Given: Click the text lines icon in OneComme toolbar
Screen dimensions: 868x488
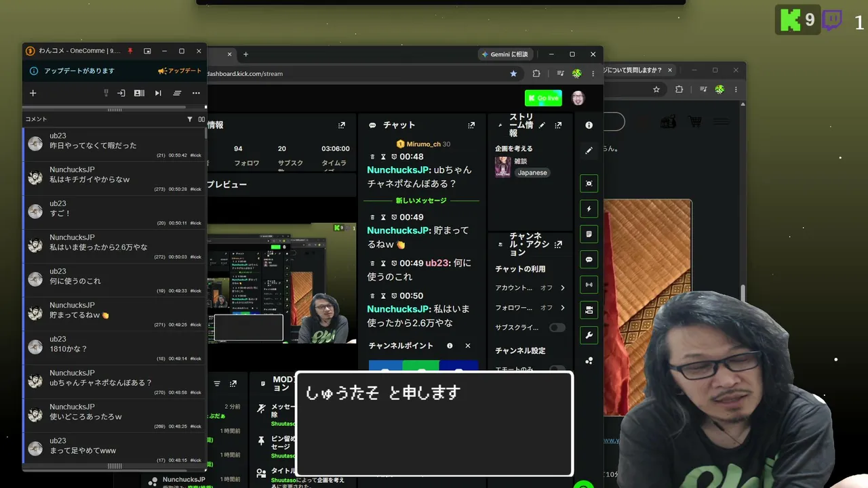Looking at the screenshot, I should (x=177, y=93).
